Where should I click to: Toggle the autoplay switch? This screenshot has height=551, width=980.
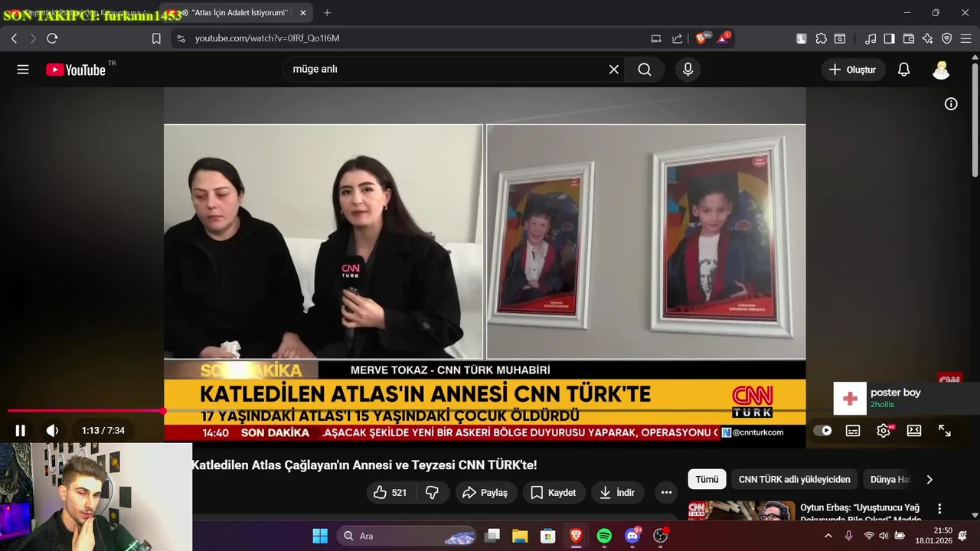[x=822, y=431]
